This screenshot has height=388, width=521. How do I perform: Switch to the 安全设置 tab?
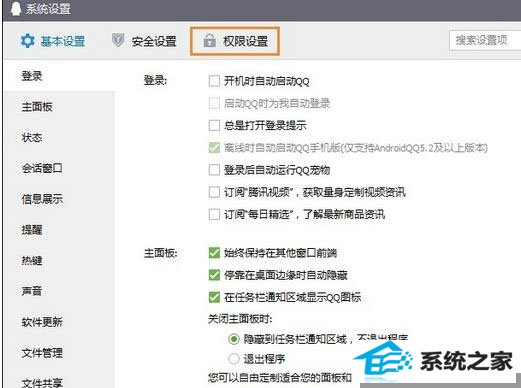(x=144, y=41)
